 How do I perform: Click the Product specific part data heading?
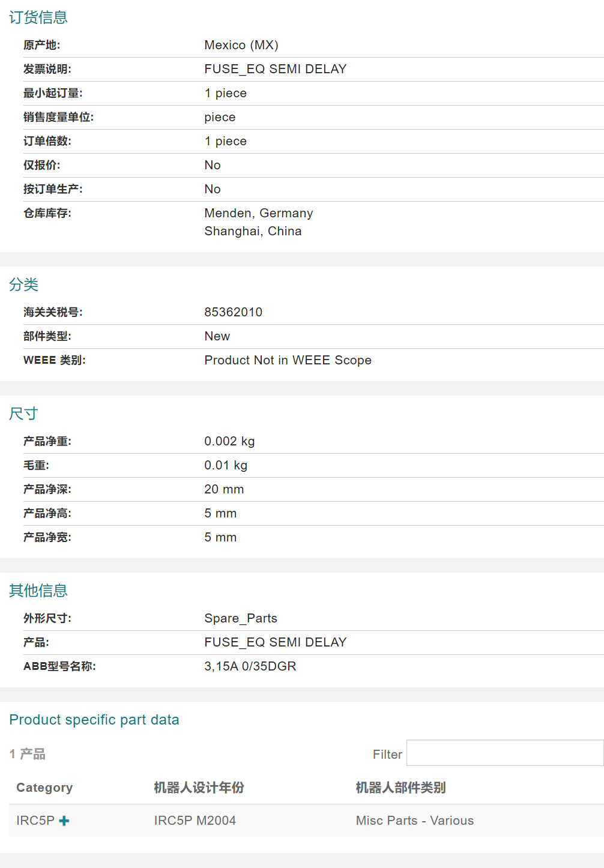(x=94, y=720)
